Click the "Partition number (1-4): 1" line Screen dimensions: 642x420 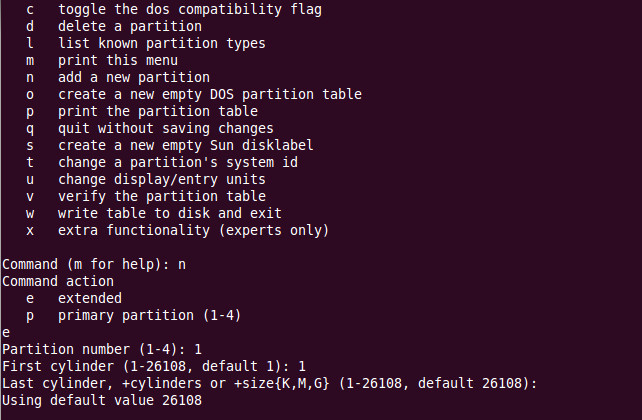(103, 349)
